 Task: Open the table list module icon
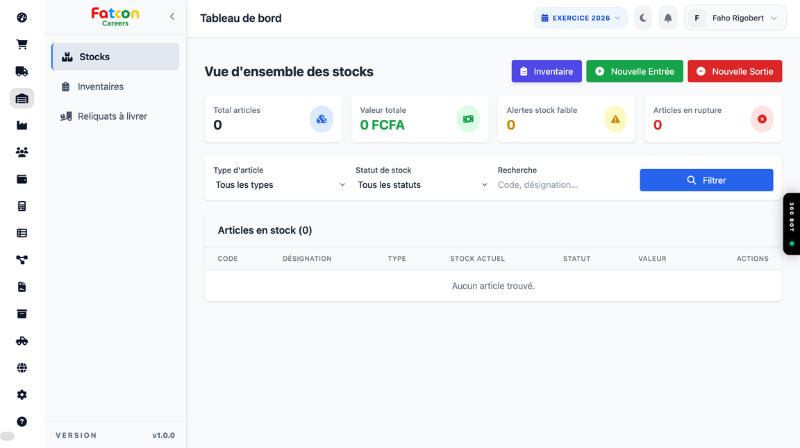[22, 233]
